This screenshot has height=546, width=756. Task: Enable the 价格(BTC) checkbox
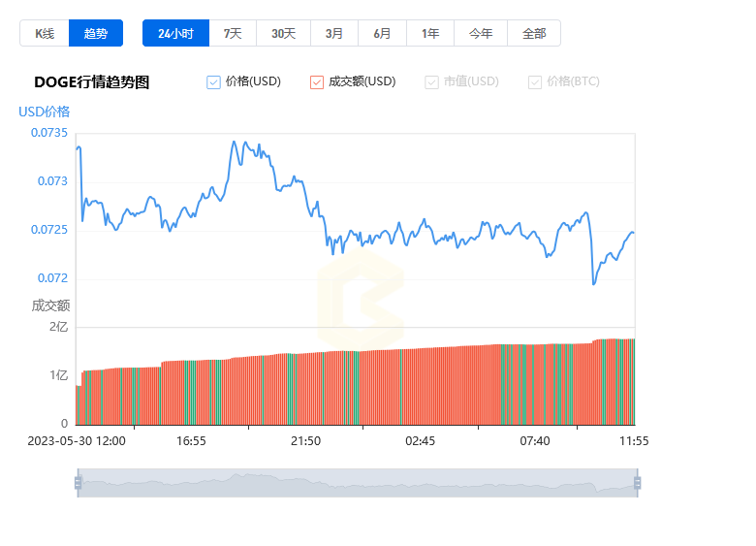[535, 82]
